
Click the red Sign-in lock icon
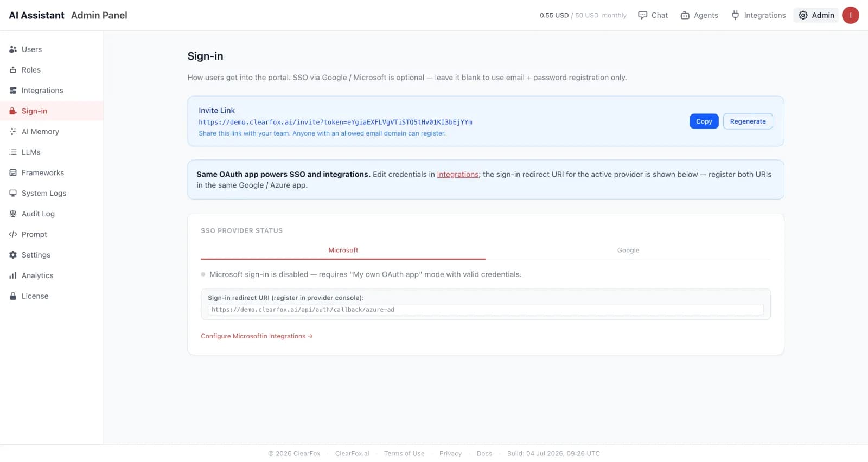click(x=13, y=111)
